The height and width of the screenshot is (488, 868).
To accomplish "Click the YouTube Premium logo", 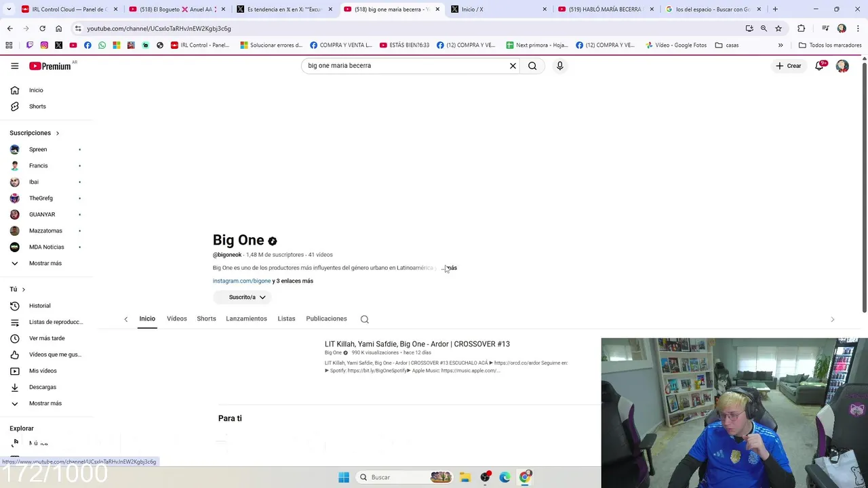I will point(50,66).
